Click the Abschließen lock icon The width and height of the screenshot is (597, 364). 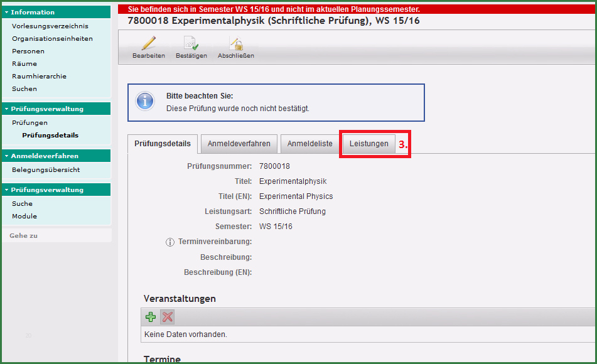pos(235,44)
